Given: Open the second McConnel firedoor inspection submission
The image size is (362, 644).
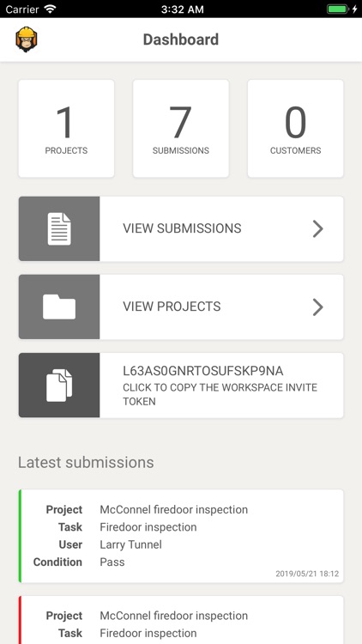Looking at the screenshot, I should [181, 620].
